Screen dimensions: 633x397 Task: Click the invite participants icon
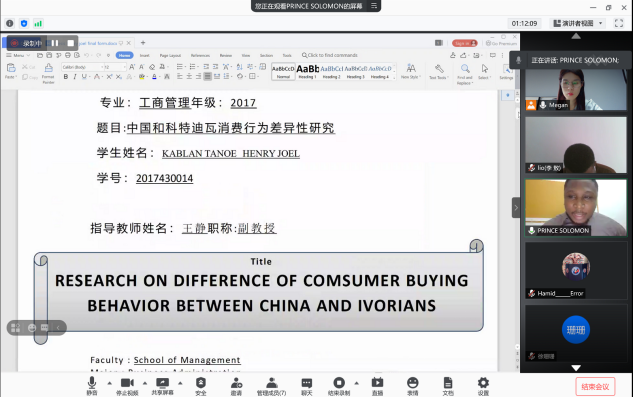[x=236, y=386]
